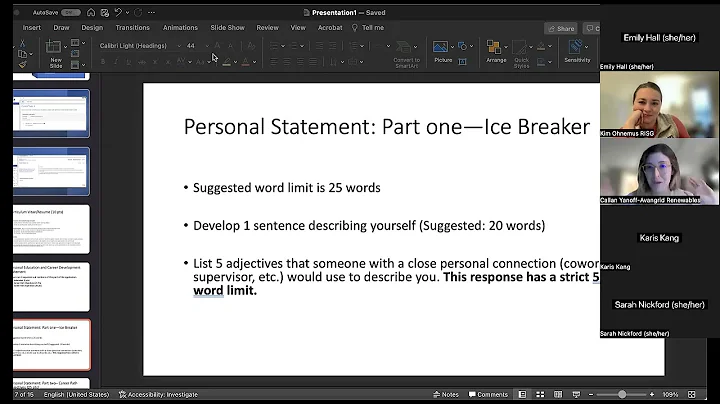Viewport: 720px width, 404px height.
Task: Open the Acrobat tab
Action: coord(330,28)
